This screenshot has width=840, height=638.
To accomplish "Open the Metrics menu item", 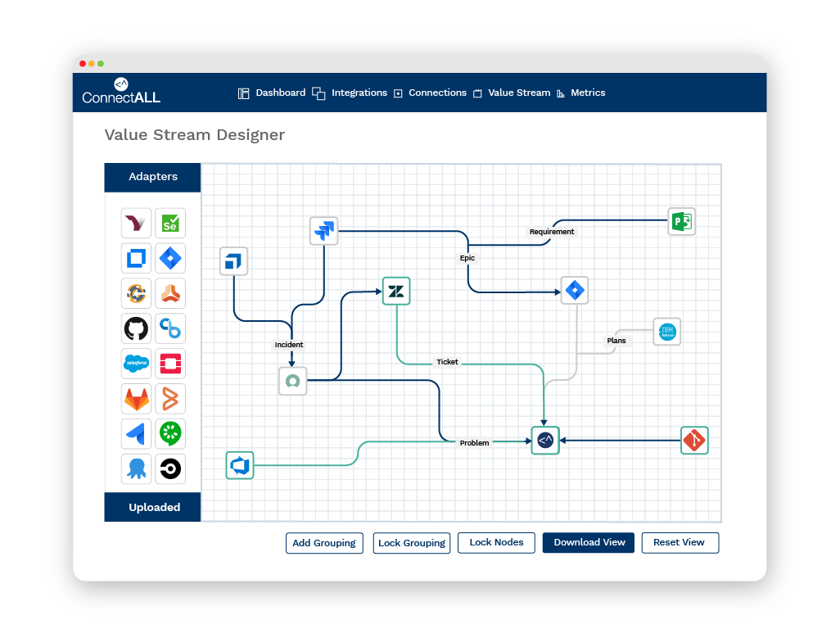I will click(580, 93).
